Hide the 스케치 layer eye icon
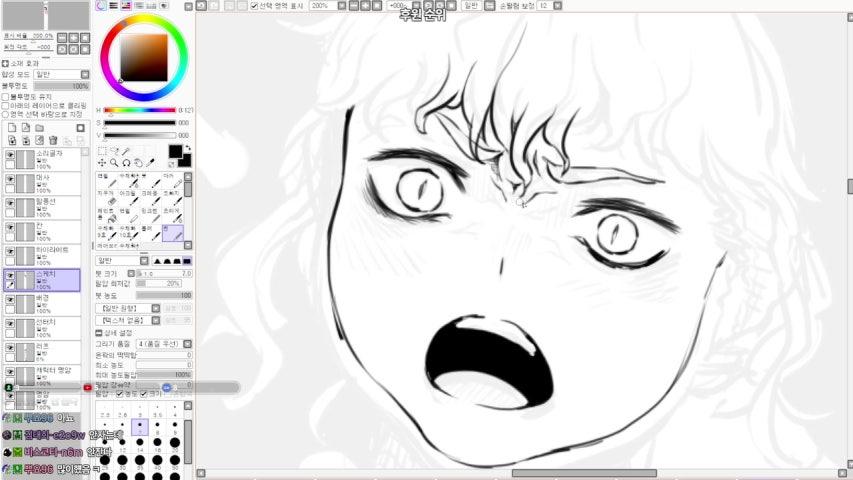The image size is (853, 480). [x=10, y=275]
